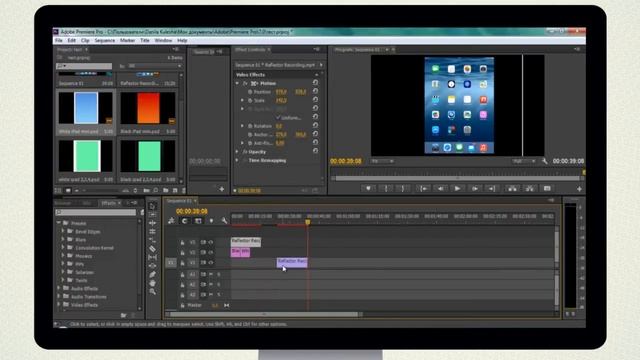Toggle V3 track output eye
Image resolution: width=640 pixels, height=360 pixels.
211,242
